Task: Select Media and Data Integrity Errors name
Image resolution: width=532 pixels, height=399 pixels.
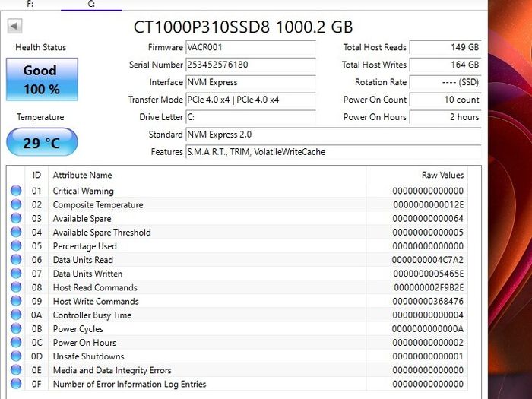Action: 112,371
